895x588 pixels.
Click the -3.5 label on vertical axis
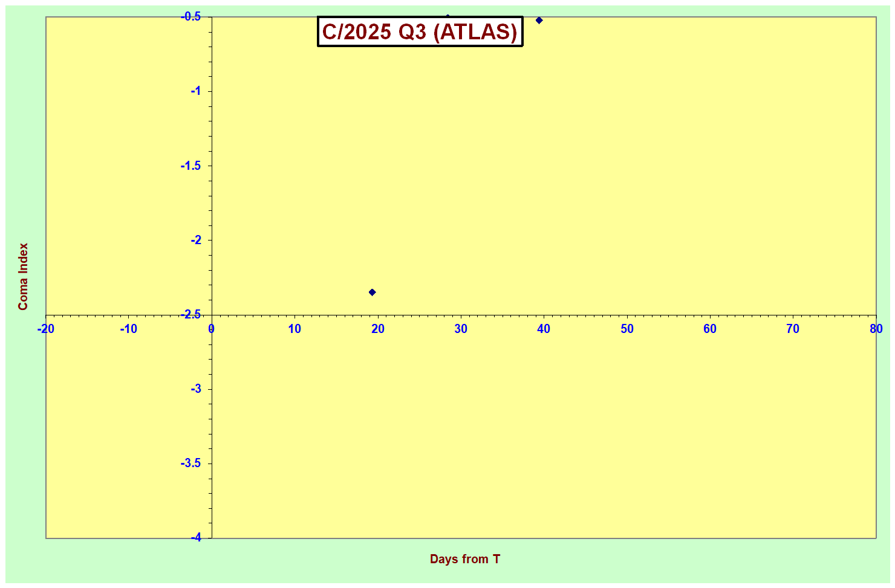(x=191, y=463)
